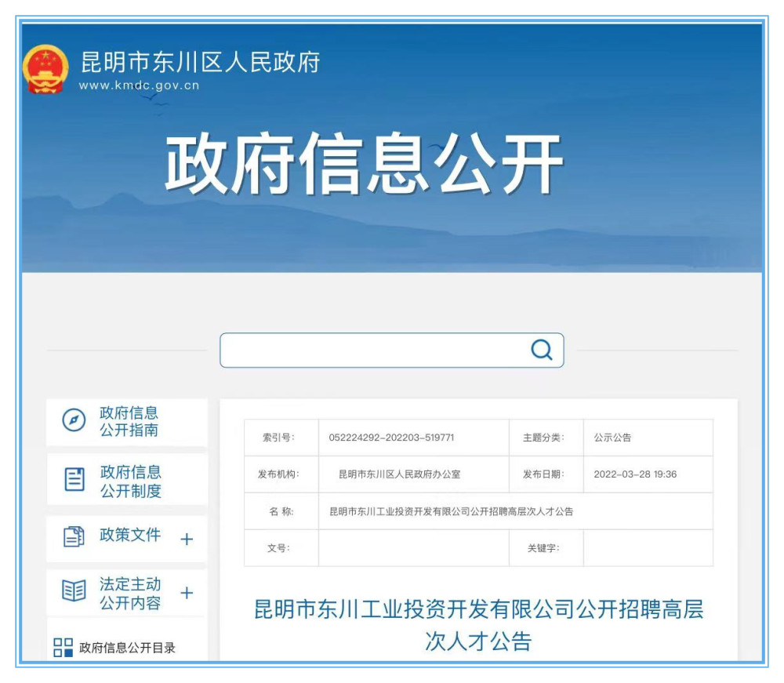The width and height of the screenshot is (784, 683).
Task: Click the 政府信息公开 banner heading
Action: click(x=364, y=165)
